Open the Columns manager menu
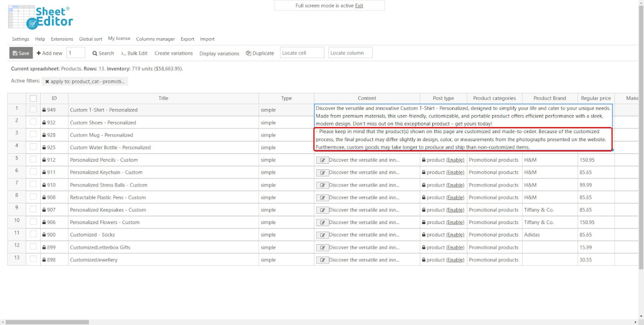The width and height of the screenshot is (644, 325). click(x=156, y=39)
